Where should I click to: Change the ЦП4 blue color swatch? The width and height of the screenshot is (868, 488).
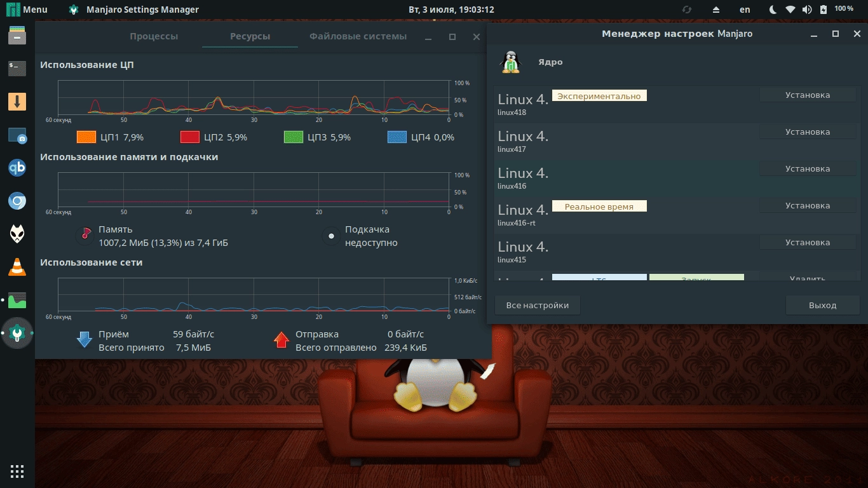397,137
